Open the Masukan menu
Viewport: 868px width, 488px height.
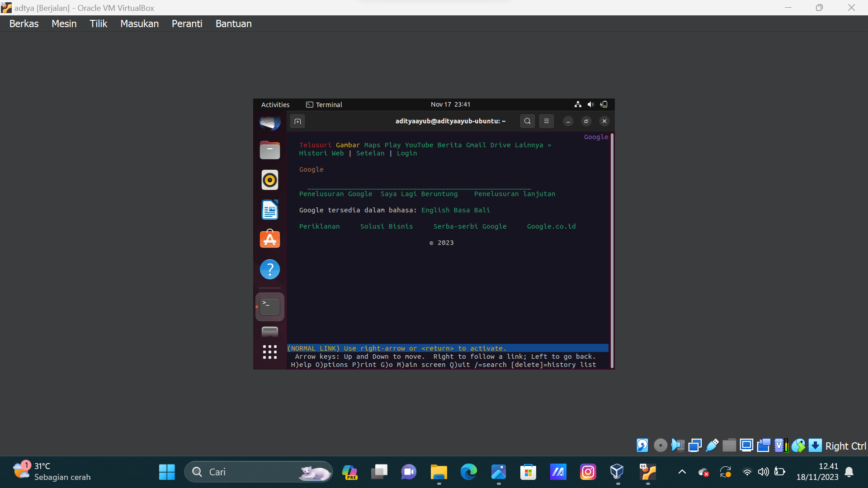click(x=139, y=23)
